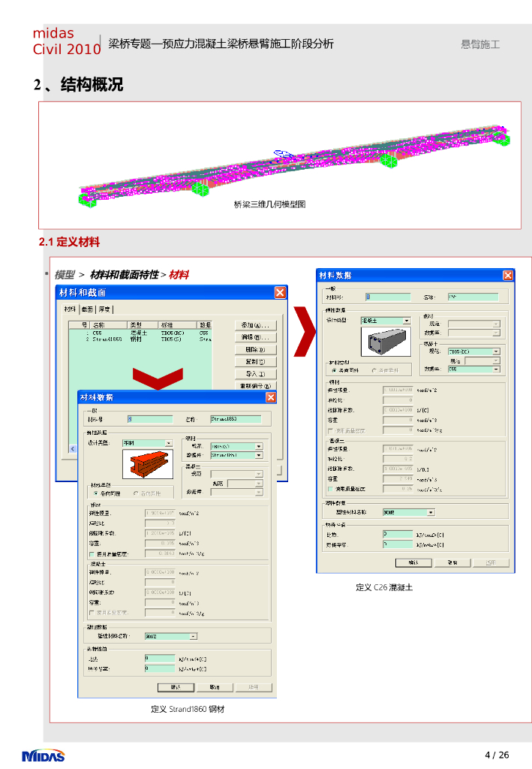The image size is (532, 769).
Task: Click the 添加(A)... button
Action: click(x=255, y=325)
